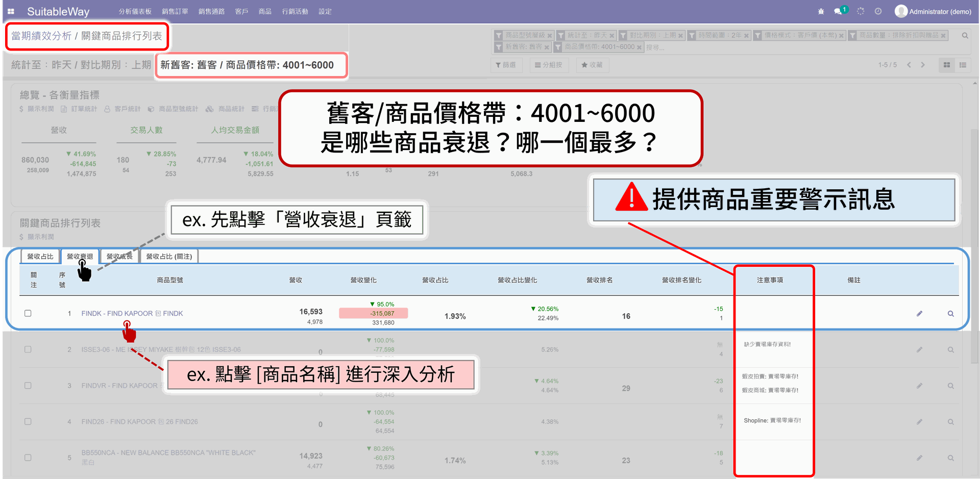Open the 設定 settings menu
This screenshot has width=980, height=479.
(325, 11)
